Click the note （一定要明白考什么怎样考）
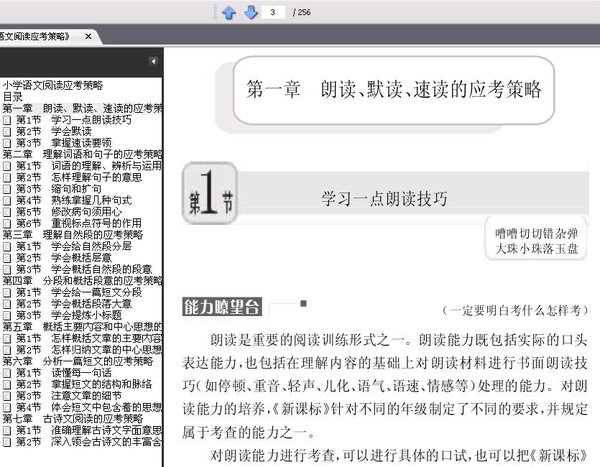Screen dimensions: 600x467 point(515,310)
